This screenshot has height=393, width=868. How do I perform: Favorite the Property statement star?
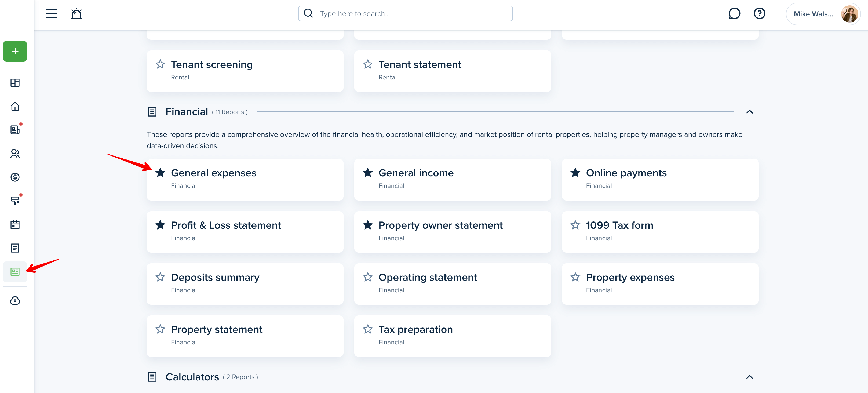[x=161, y=329]
